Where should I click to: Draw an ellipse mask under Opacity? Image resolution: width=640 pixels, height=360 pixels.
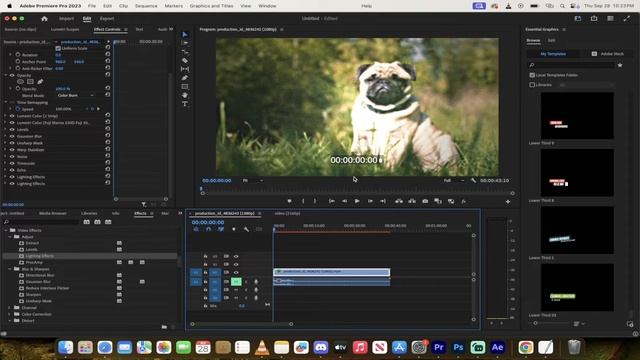[20, 82]
